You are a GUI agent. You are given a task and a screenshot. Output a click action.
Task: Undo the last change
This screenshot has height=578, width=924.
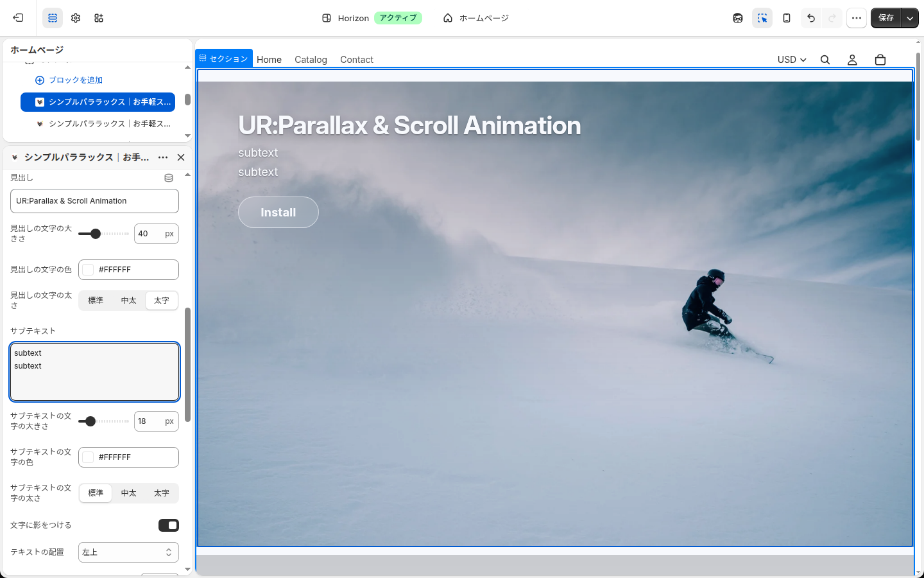(x=811, y=18)
